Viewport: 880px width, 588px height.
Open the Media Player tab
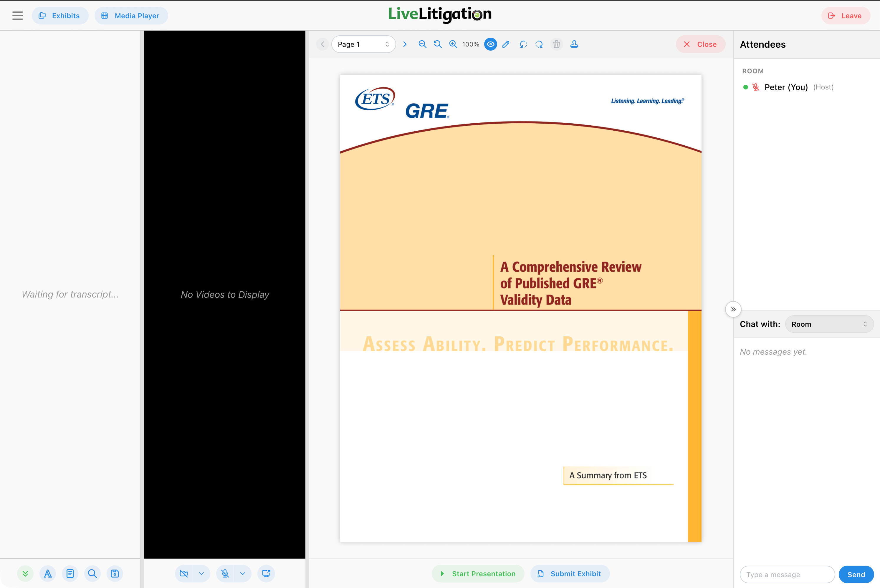pyautogui.click(x=131, y=16)
